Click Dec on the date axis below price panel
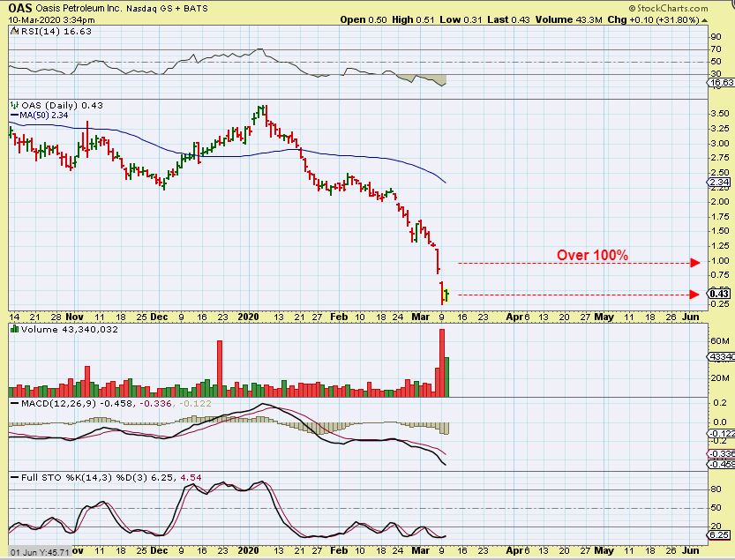 click(160, 317)
